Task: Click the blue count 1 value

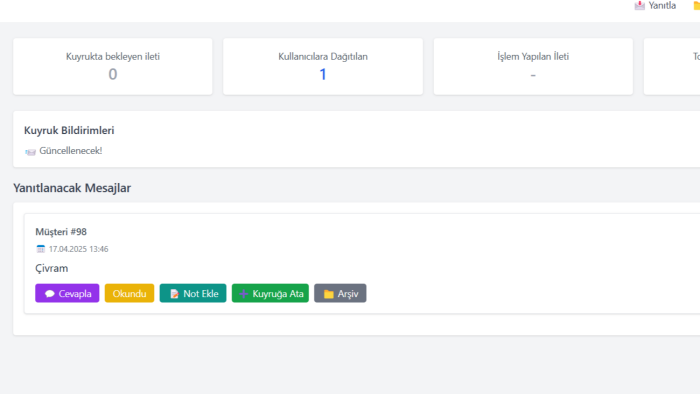Action: tap(323, 74)
